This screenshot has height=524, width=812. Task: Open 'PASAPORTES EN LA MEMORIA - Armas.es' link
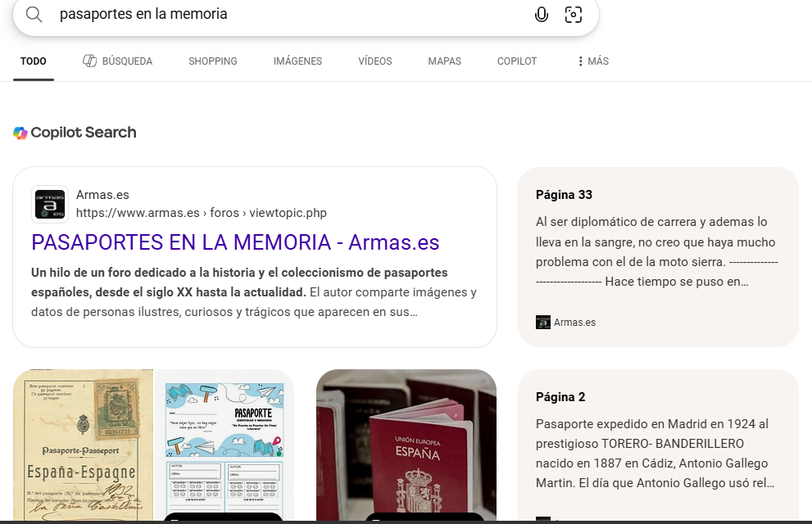tap(235, 242)
